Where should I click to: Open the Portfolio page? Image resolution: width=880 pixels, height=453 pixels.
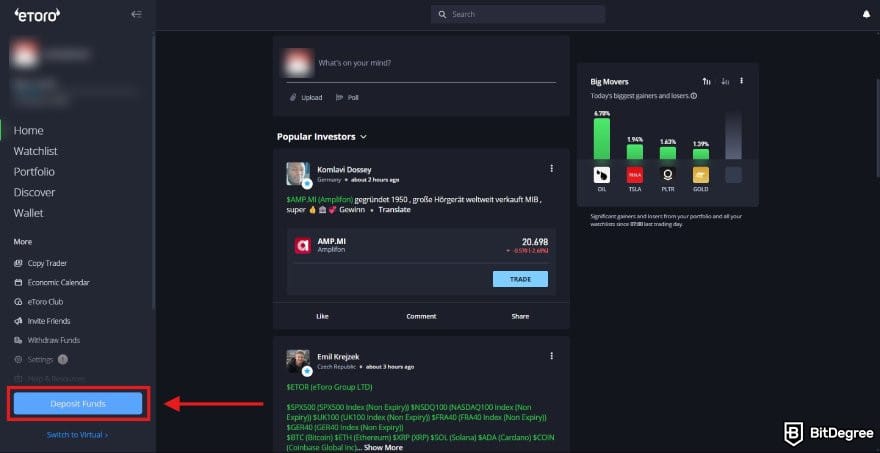(34, 172)
